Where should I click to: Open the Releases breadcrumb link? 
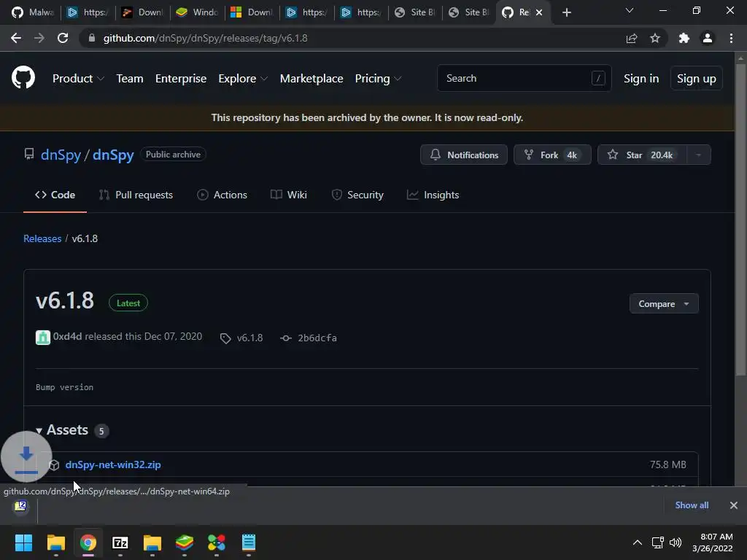coord(42,238)
